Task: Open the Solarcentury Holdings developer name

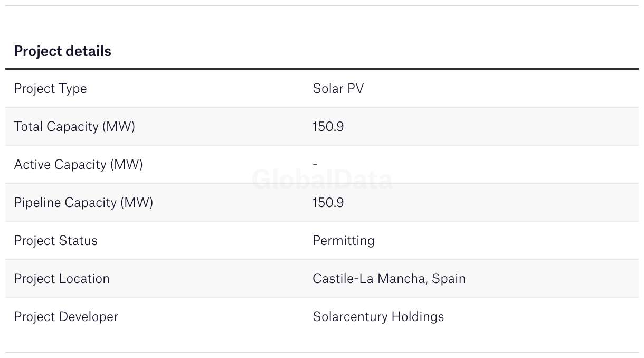Action: (x=378, y=317)
